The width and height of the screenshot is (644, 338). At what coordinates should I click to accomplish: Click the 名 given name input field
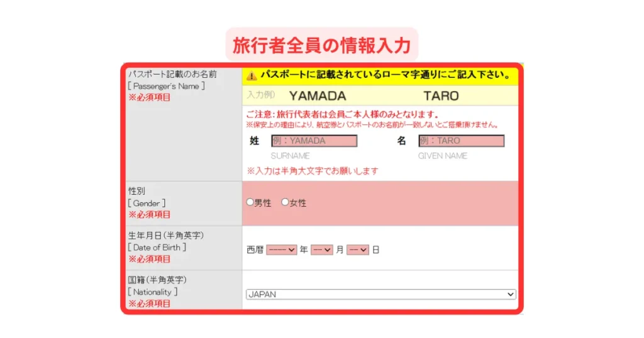click(x=461, y=141)
